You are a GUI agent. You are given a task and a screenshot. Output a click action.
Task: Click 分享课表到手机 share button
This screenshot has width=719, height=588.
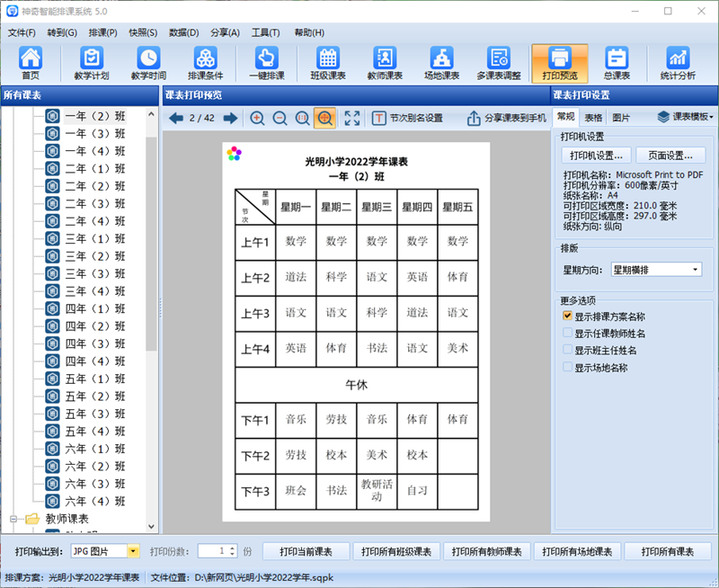click(506, 119)
